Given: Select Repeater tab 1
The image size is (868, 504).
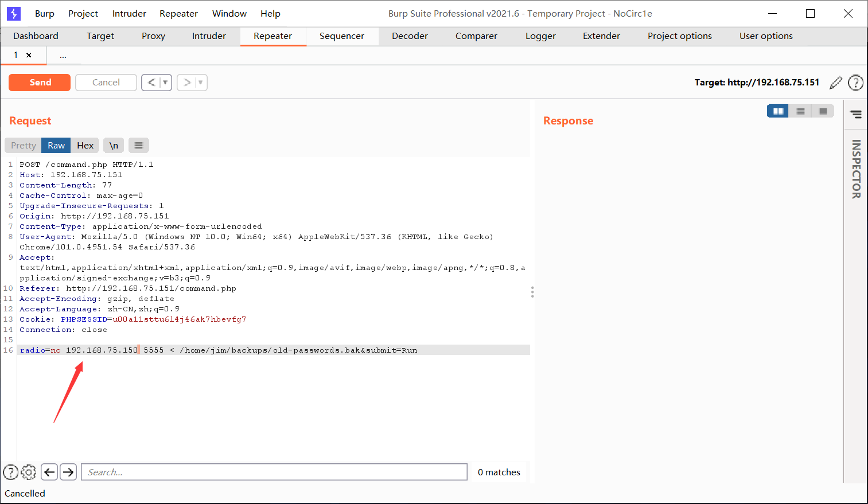Looking at the screenshot, I should (15, 55).
